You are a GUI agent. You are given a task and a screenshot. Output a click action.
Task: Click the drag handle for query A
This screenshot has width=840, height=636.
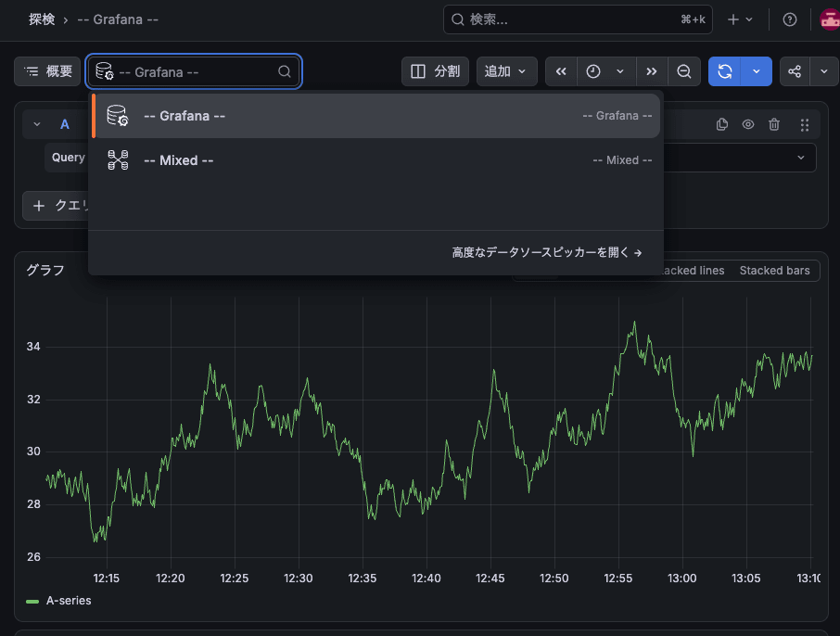point(805,125)
